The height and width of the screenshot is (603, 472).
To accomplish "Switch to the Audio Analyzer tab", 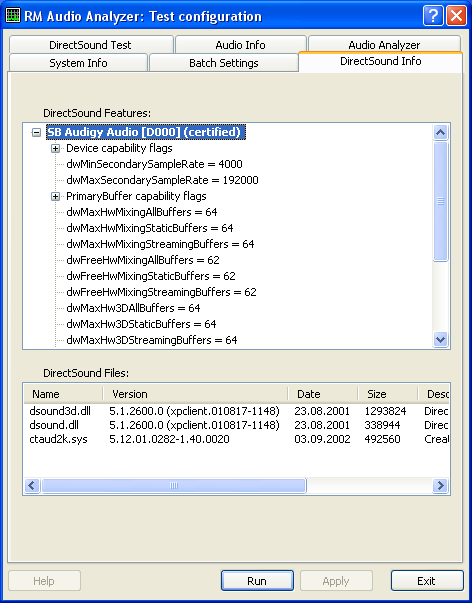I will coord(384,44).
